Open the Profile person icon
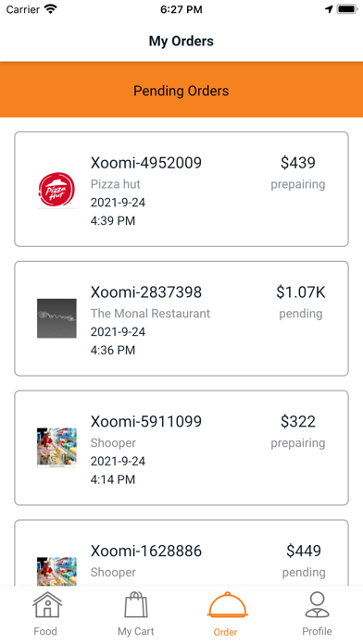363x644 pixels. [x=317, y=604]
